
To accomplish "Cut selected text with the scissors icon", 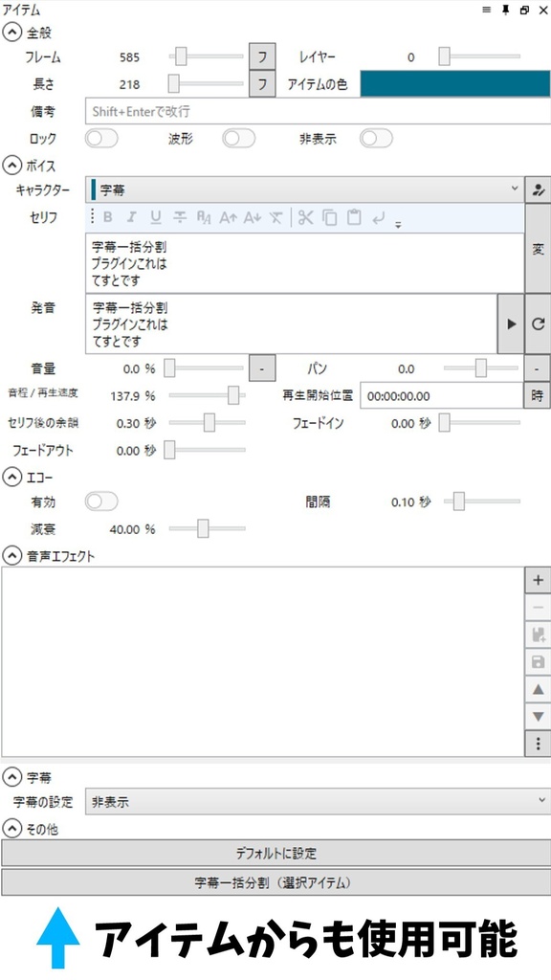I will coord(305,217).
